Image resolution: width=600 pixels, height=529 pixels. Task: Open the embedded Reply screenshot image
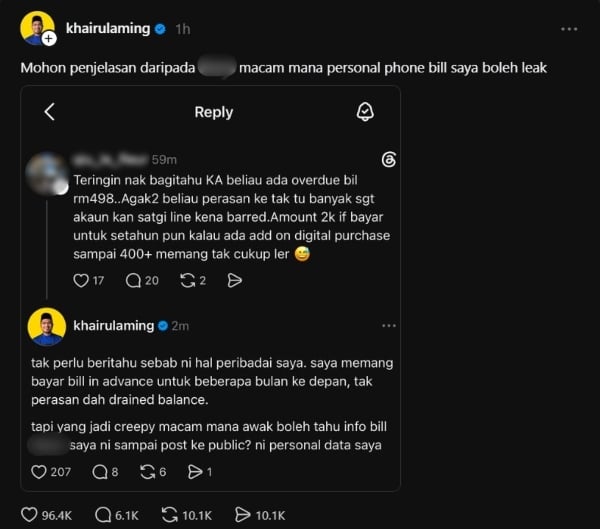[x=210, y=289]
